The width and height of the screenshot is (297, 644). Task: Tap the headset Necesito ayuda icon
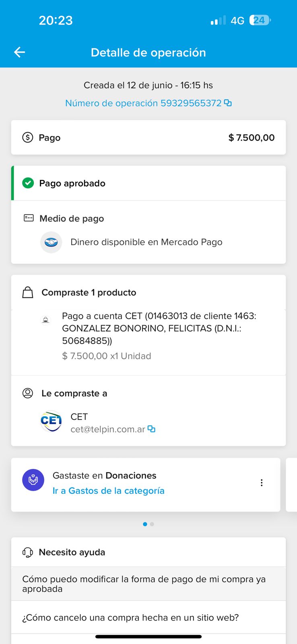(28, 552)
